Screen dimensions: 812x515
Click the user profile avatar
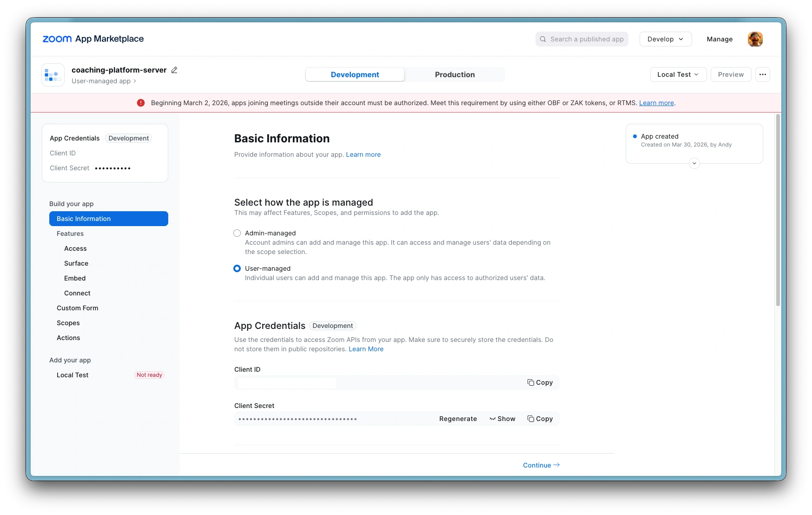(755, 39)
